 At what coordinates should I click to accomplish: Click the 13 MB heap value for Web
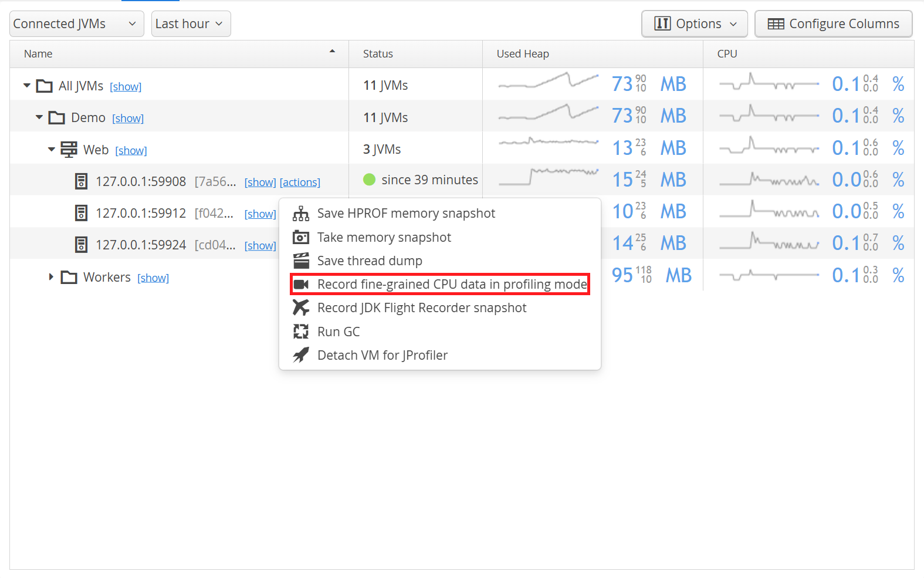pyautogui.click(x=649, y=148)
